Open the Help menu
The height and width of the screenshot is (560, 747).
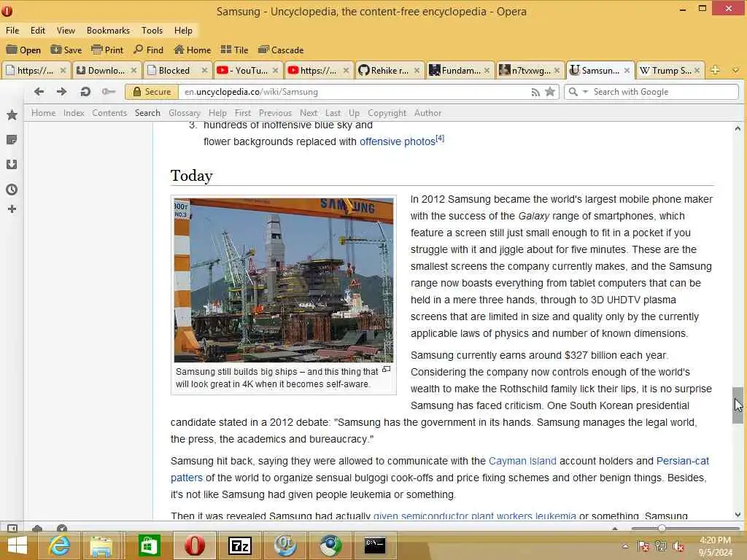[x=183, y=31]
